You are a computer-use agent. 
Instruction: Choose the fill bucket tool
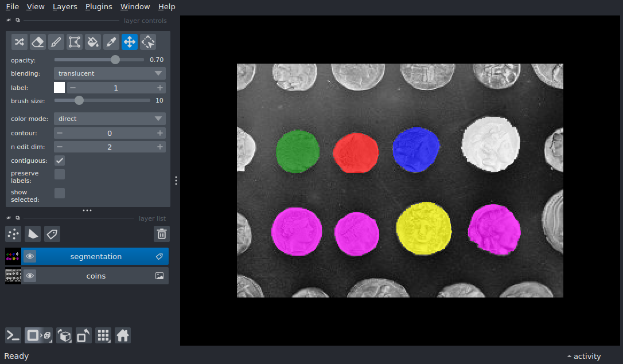pos(92,42)
